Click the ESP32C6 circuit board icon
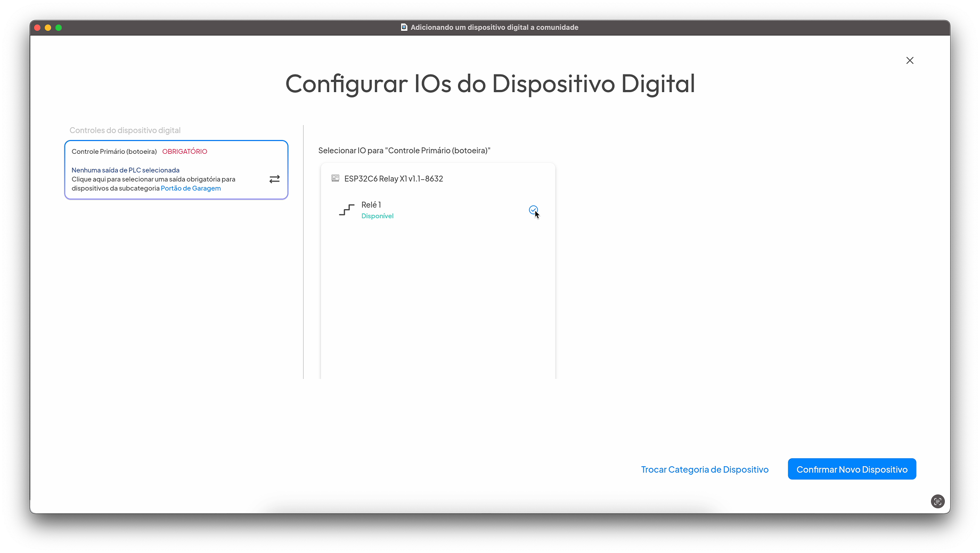The height and width of the screenshot is (553, 980). [x=335, y=178]
